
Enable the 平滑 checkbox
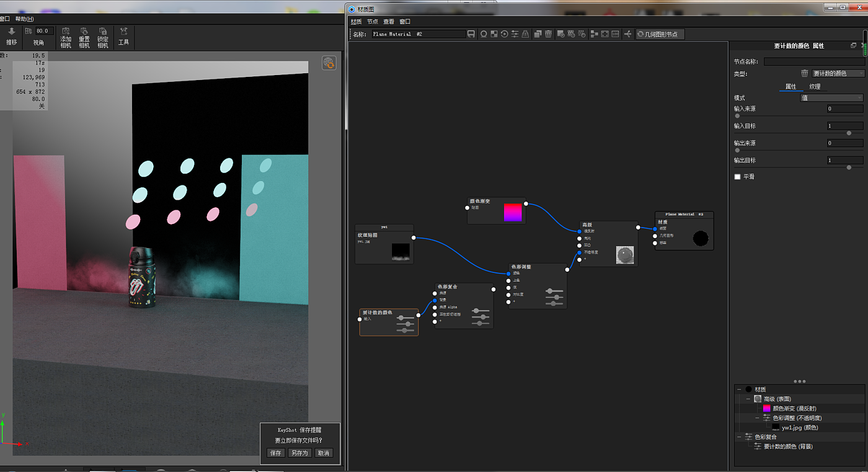737,177
